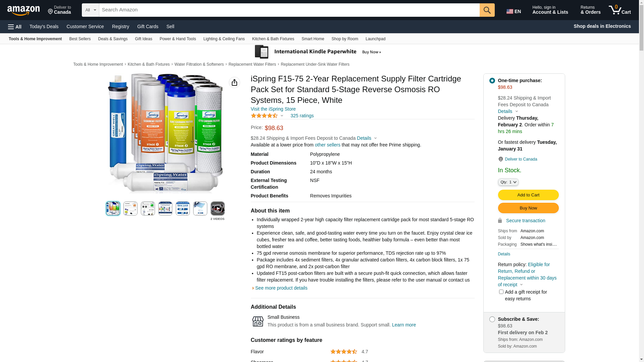Open the shopping cart icon
This screenshot has width=644, height=362.
(620, 10)
